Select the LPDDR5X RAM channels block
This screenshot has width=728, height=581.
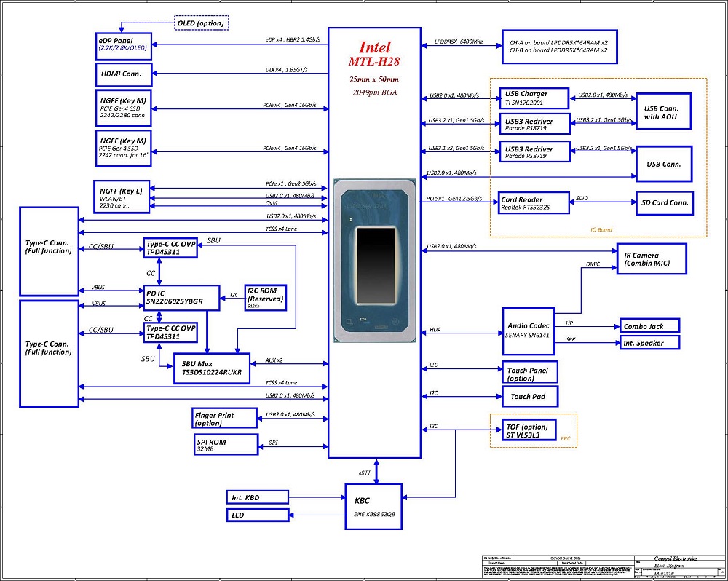pyautogui.click(x=560, y=47)
